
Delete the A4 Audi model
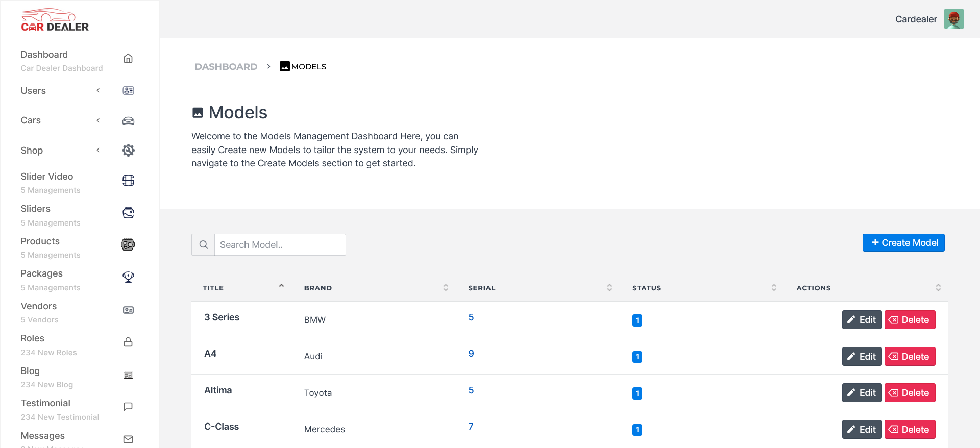[x=910, y=357]
